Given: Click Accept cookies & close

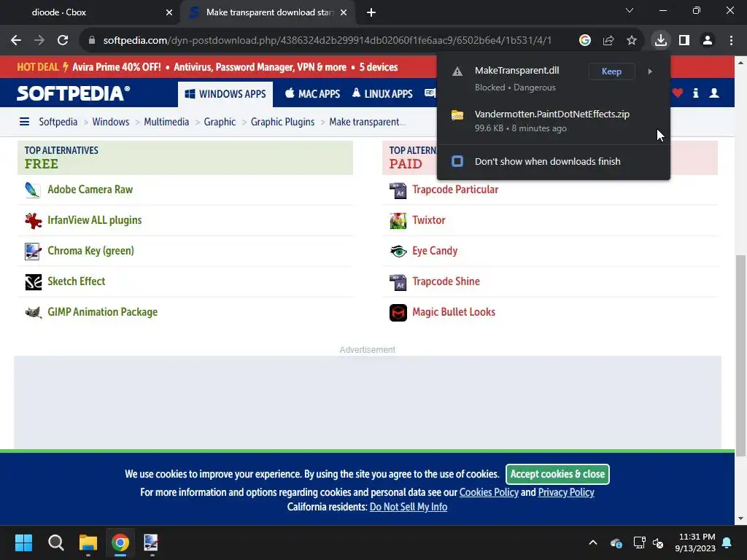Looking at the screenshot, I should click(x=557, y=474).
